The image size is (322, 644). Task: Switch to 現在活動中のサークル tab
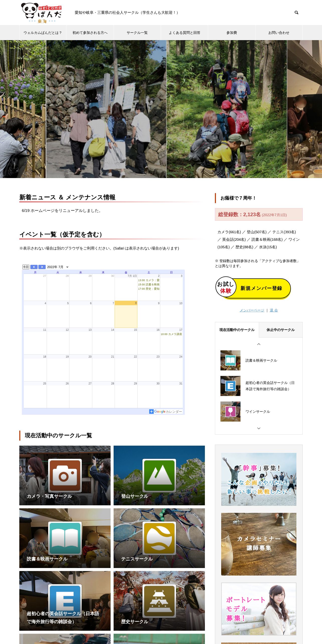[x=237, y=330]
